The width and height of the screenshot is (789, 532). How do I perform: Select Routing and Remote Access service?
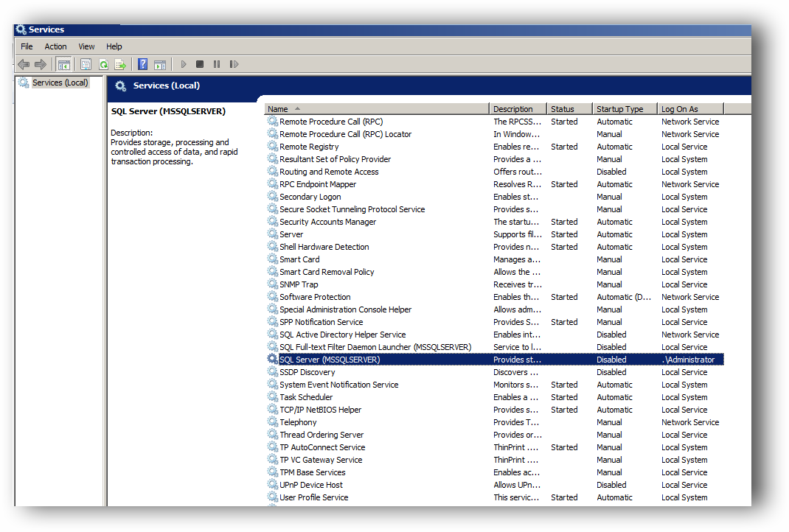click(494, 172)
